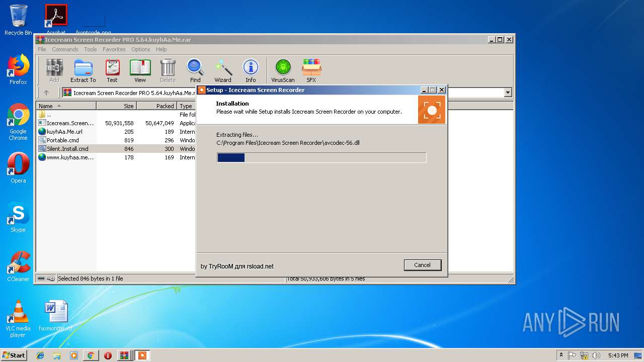Image resolution: width=644 pixels, height=362 pixels.
Task: Open the Commands menu
Action: 65,49
